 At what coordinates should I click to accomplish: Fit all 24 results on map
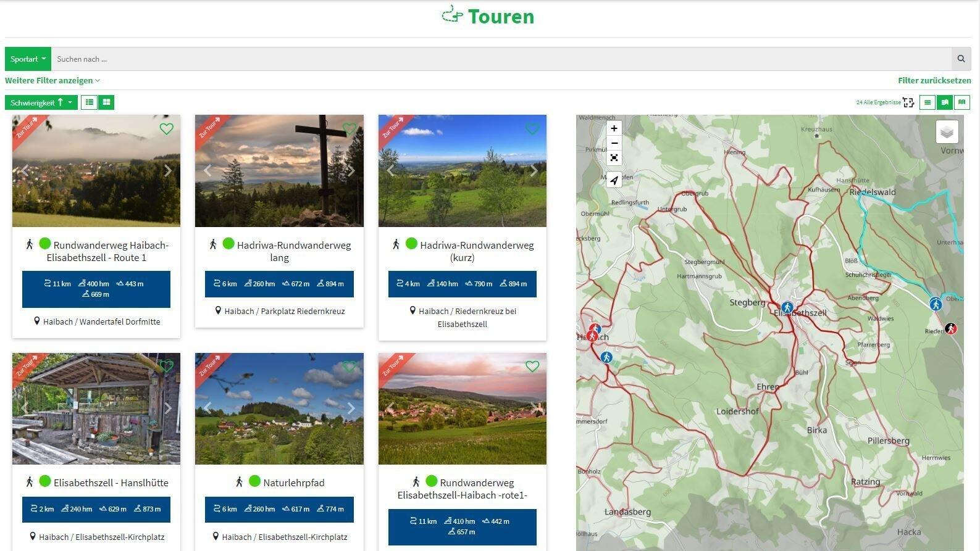(908, 102)
